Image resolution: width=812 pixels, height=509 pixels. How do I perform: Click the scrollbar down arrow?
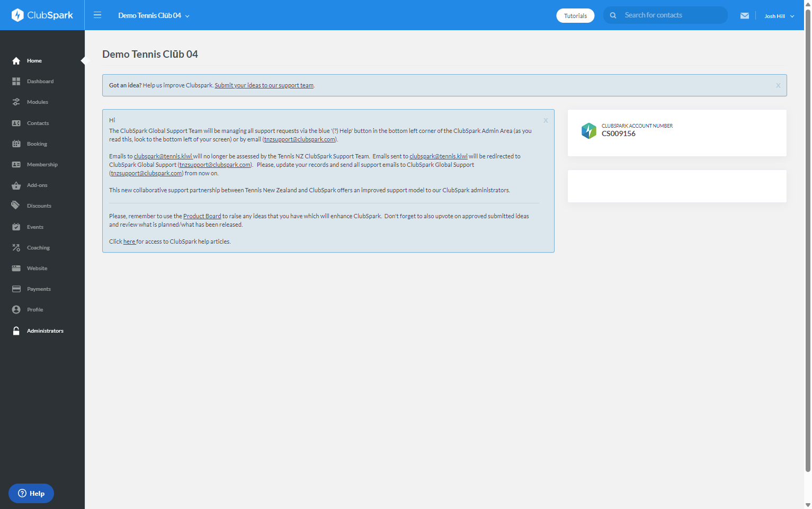coord(808,505)
